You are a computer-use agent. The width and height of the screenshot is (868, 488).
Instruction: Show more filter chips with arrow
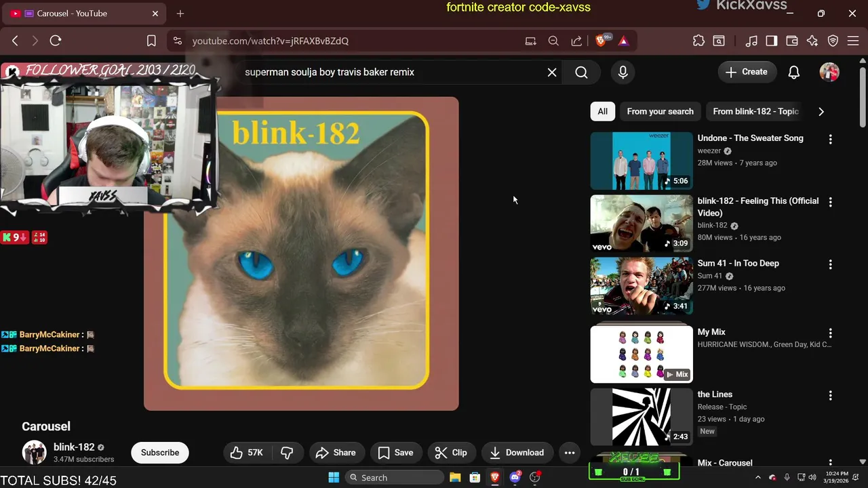coord(821,111)
